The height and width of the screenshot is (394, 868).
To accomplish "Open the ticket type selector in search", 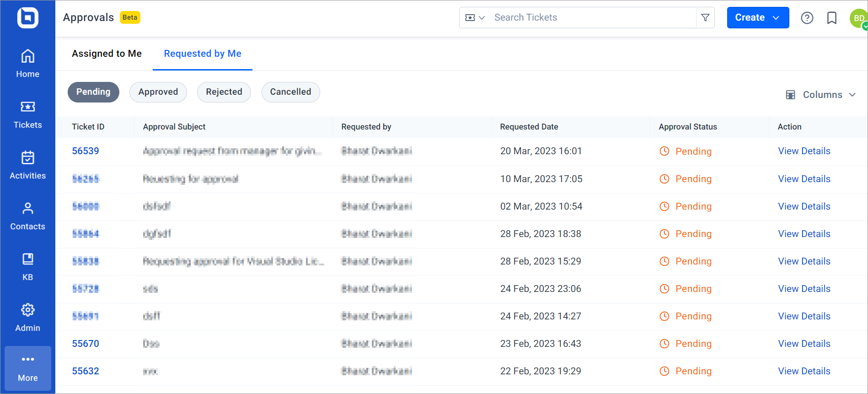I will click(x=475, y=17).
